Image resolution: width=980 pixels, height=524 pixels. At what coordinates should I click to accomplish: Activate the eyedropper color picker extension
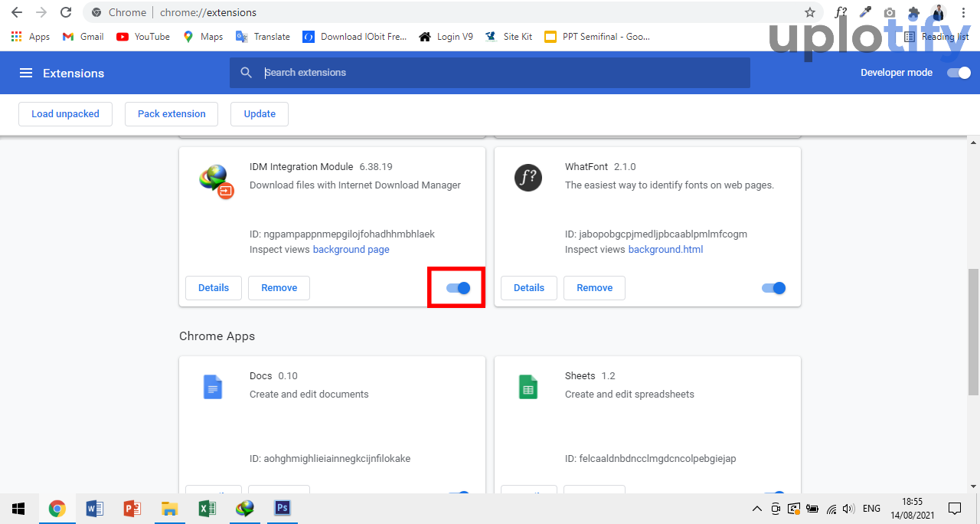(865, 12)
